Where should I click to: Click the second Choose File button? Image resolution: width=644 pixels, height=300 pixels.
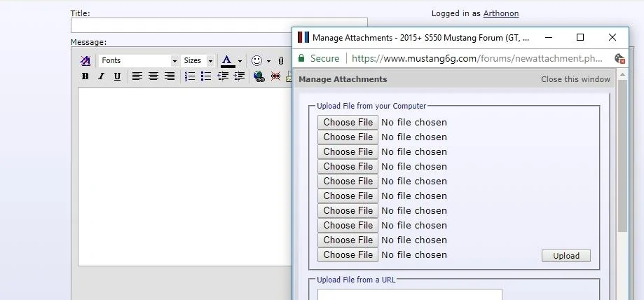click(348, 137)
